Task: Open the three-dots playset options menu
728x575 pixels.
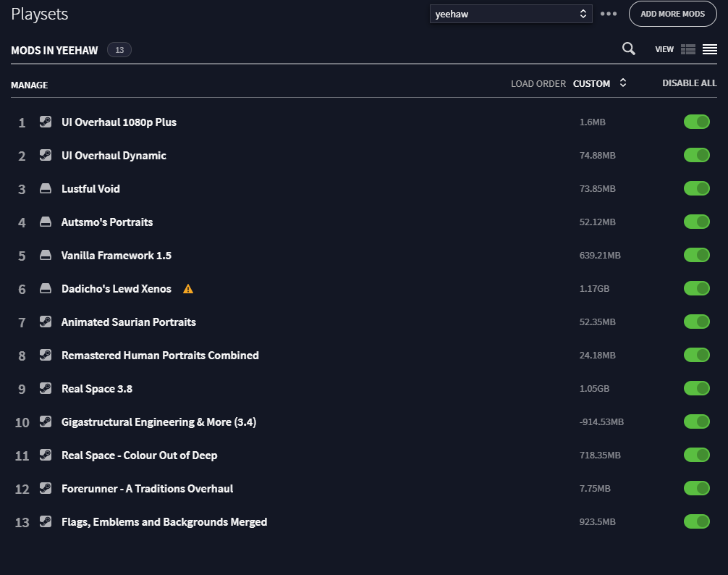Action: point(609,14)
